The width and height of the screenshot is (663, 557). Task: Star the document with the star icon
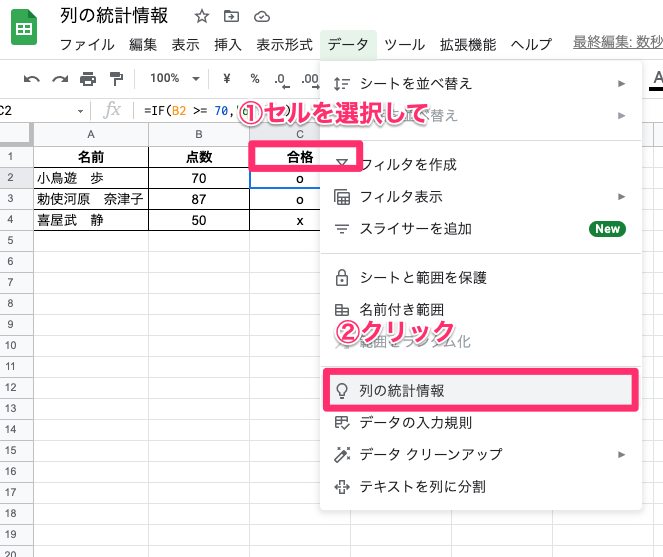pyautogui.click(x=202, y=16)
